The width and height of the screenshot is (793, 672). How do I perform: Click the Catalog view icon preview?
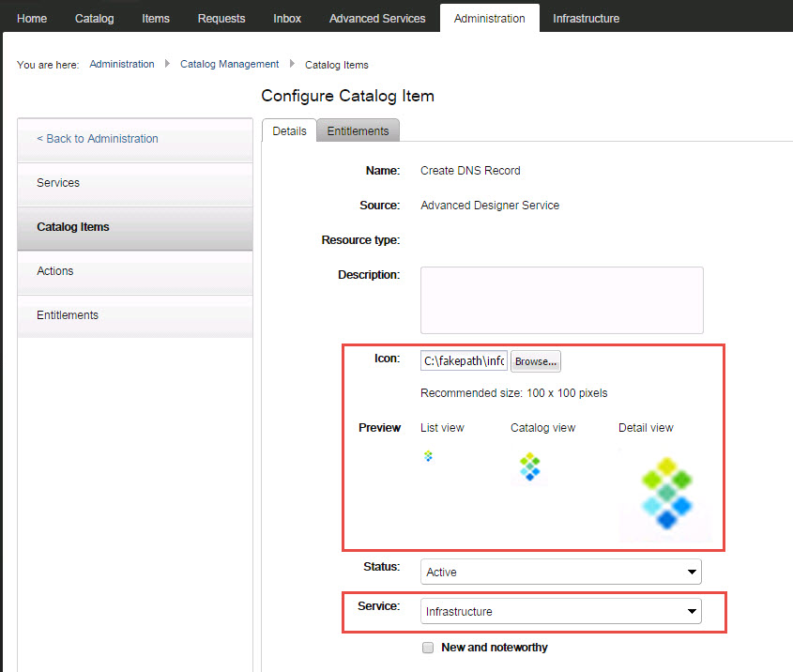click(530, 466)
